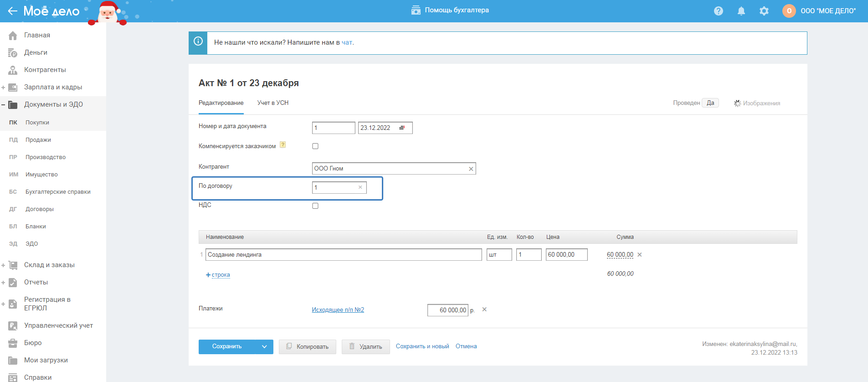Click the Документы и ЭДО folder icon
The height and width of the screenshot is (382, 868).
(x=13, y=104)
